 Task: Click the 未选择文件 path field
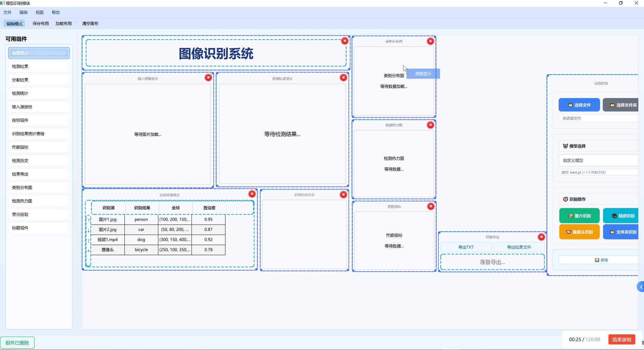[598, 118]
